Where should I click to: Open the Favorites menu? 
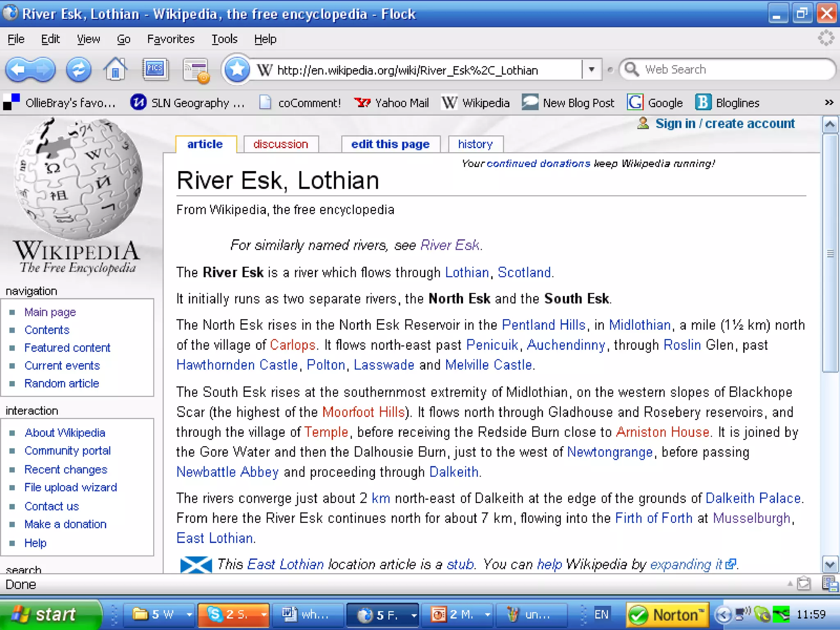[x=171, y=39]
